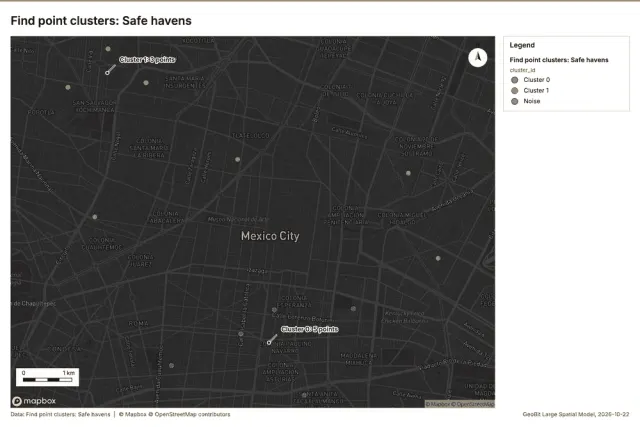
Task: Click the 'Noise' legend text
Action: point(532,101)
